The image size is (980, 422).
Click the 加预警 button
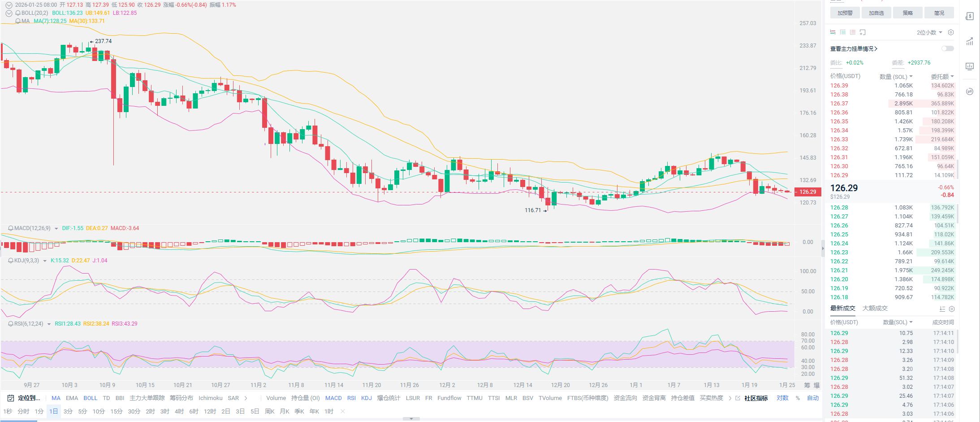[845, 13]
